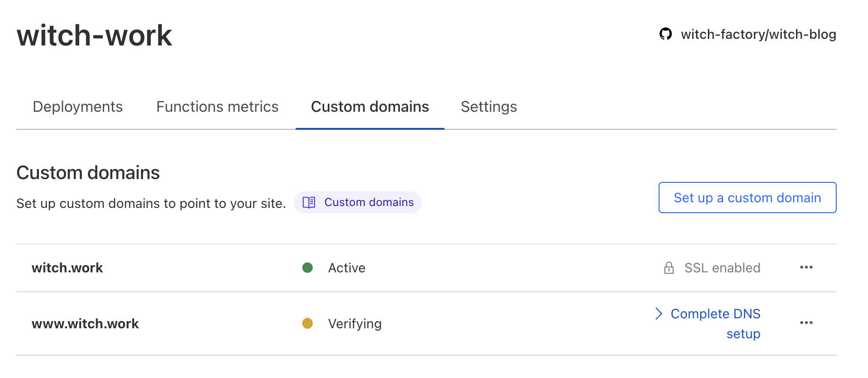Click the Verifying status text

click(x=354, y=324)
